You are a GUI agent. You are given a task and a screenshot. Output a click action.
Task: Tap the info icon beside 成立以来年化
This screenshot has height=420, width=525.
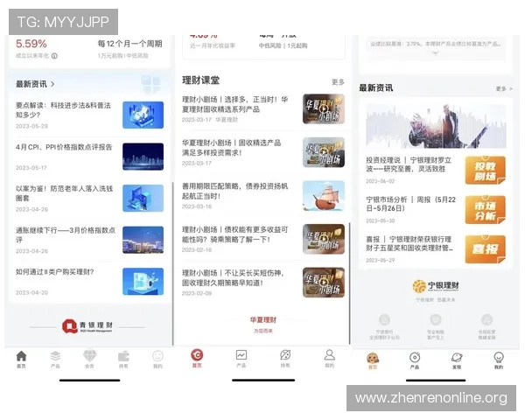[x=54, y=56]
